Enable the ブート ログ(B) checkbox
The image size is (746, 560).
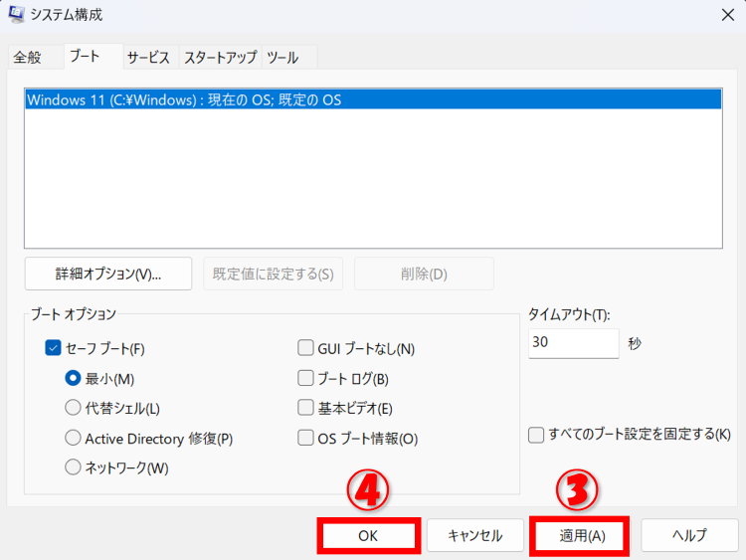(x=305, y=378)
